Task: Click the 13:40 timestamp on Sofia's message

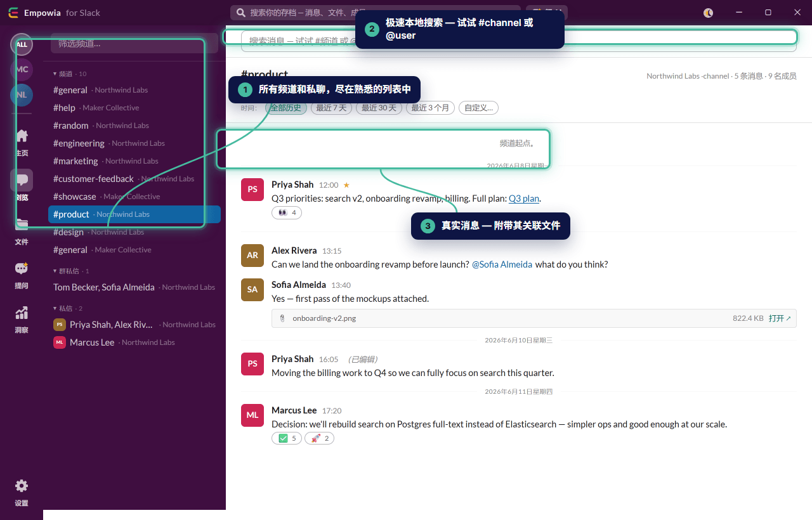Action: pos(341,285)
